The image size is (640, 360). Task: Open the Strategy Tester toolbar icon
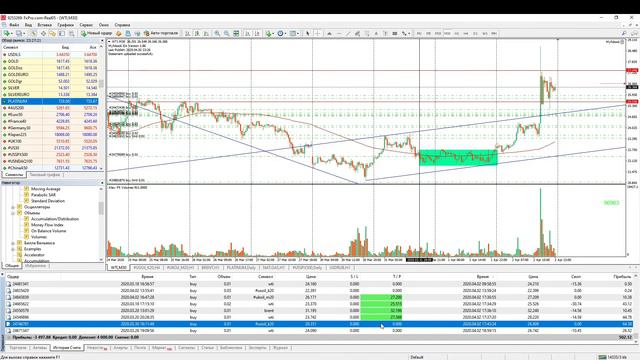pyautogui.click(x=71, y=33)
